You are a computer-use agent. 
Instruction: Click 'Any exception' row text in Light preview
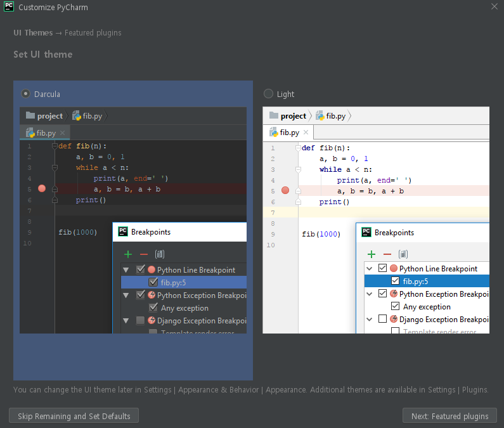coord(427,307)
